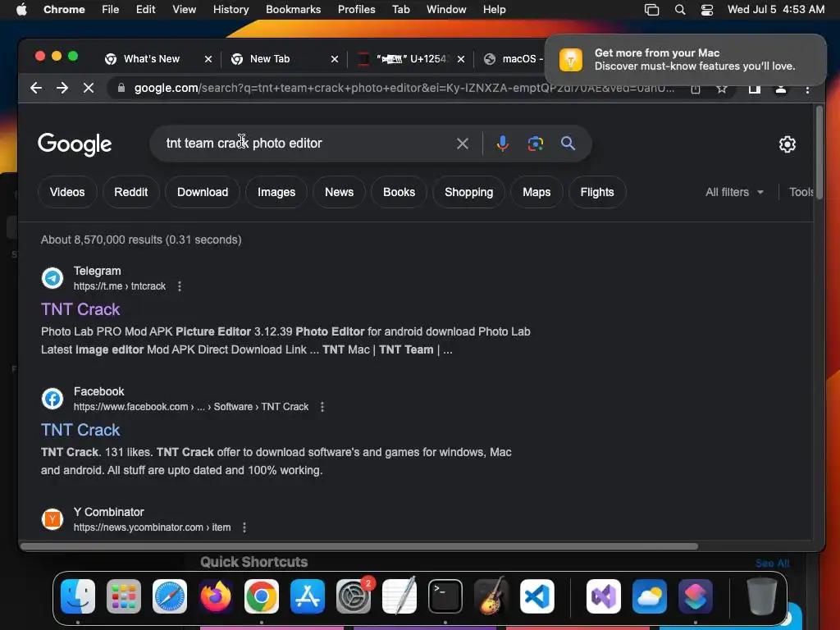Filter results by Download

203,192
